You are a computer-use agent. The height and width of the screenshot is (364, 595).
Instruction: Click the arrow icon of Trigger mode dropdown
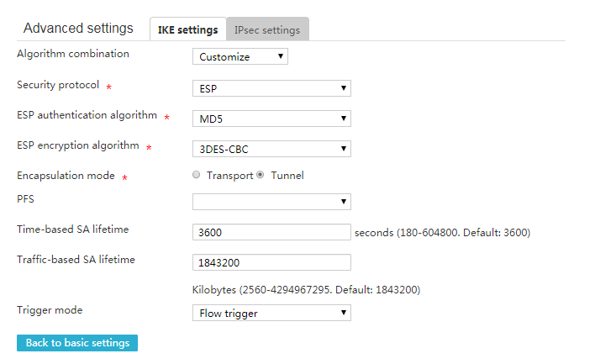point(344,313)
